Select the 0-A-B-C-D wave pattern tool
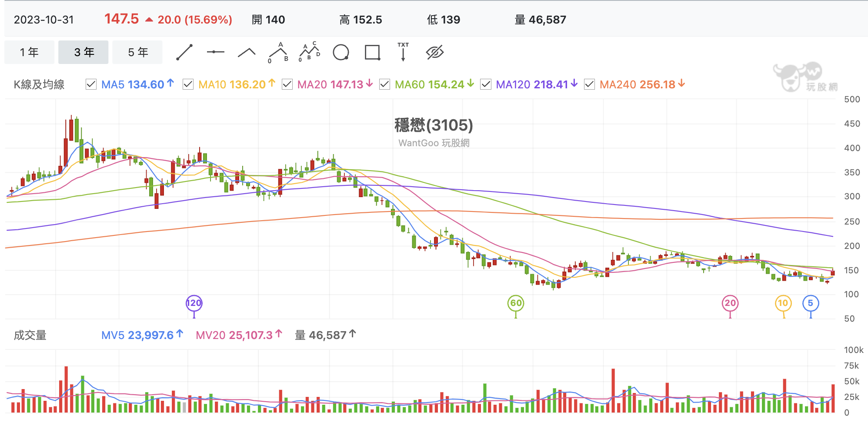 309,52
